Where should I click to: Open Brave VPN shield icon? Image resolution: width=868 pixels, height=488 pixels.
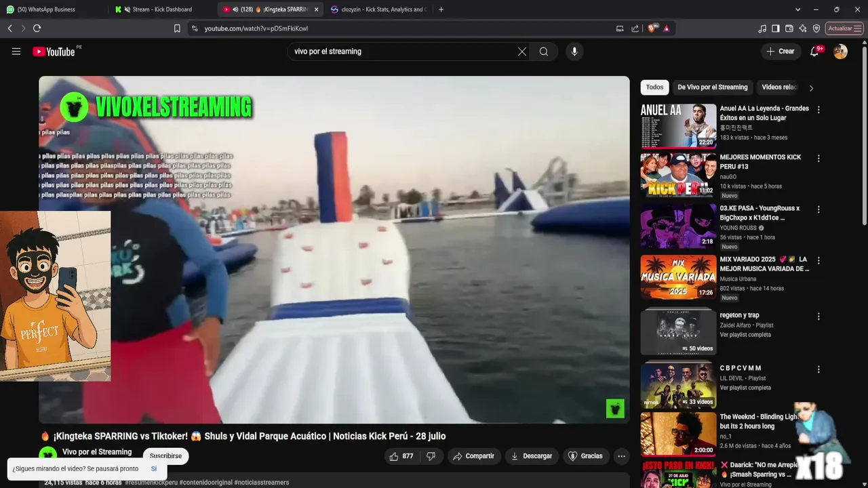(x=816, y=28)
